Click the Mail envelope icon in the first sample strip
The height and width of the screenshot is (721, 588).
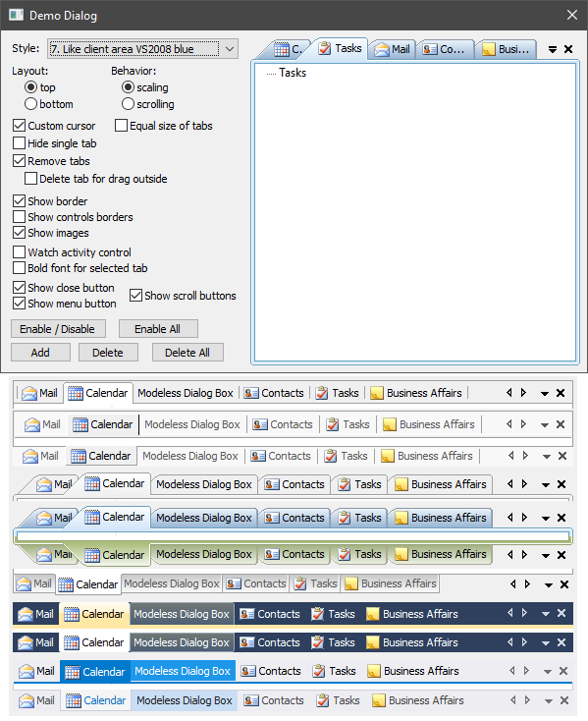29,394
